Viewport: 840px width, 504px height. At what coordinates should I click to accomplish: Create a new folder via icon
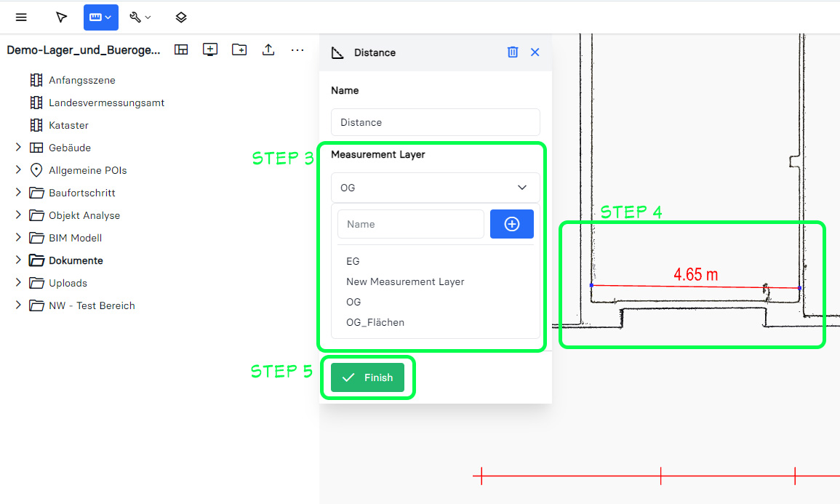point(239,49)
